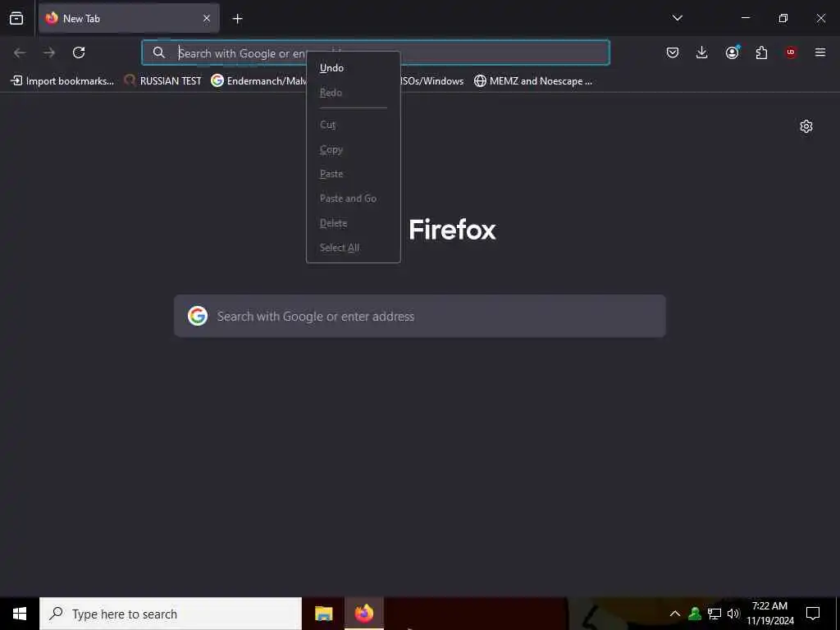Select the New Tab tab
Screen dimensions: 840x630
(129, 18)
